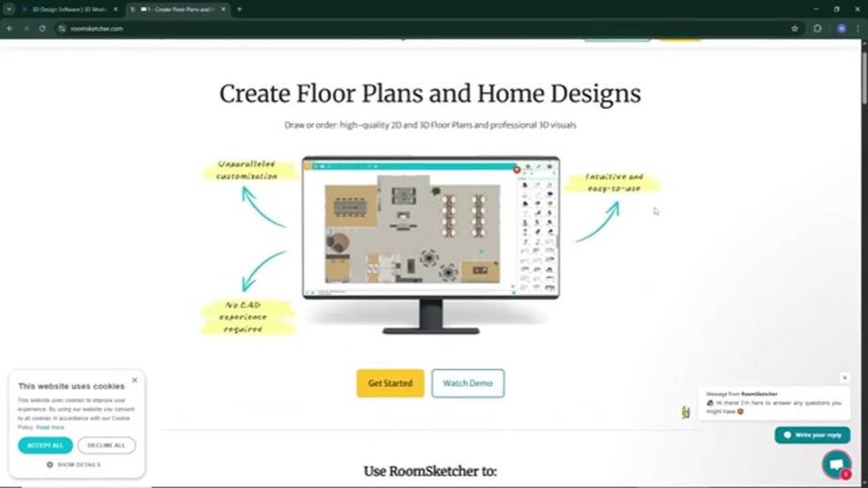Viewport: 868px width, 488px height.
Task: Open Chrome three-dot menu
Action: point(858,28)
